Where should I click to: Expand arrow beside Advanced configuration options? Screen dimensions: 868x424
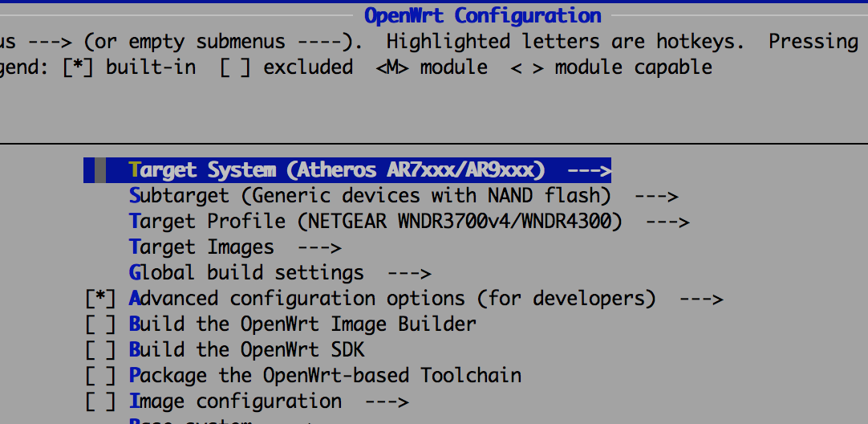701,300
